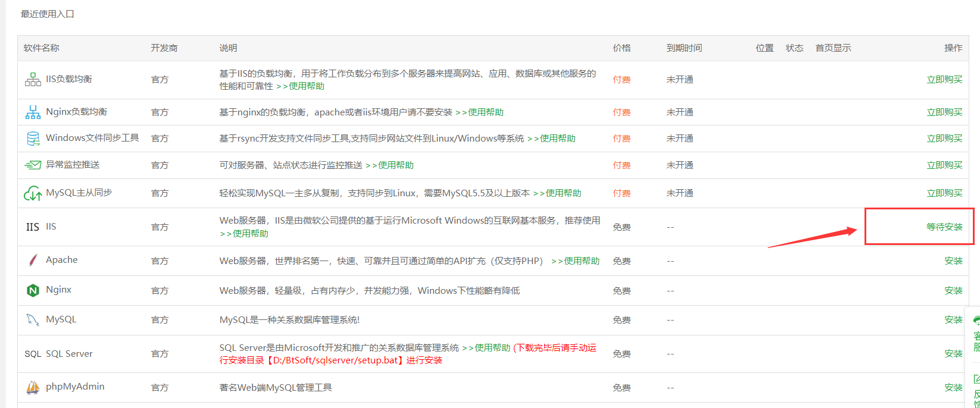Click the Windows文件同步工具 name text
This screenshot has height=408, width=980.
[92, 137]
